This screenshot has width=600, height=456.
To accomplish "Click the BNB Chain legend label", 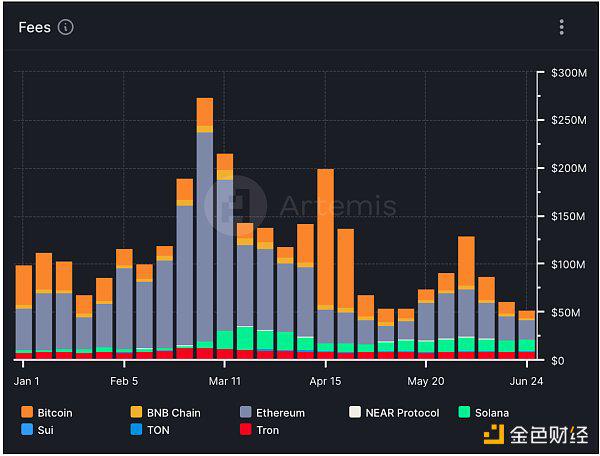I will tap(174, 413).
